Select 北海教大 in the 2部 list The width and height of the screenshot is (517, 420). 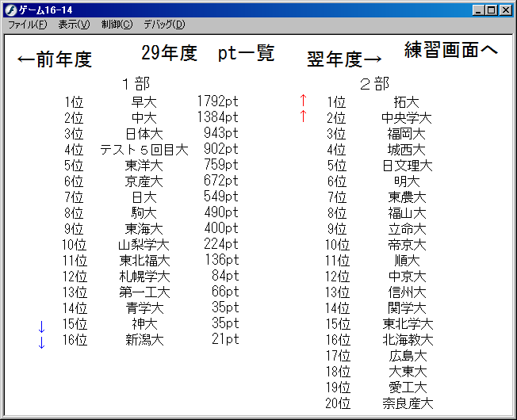coord(408,340)
